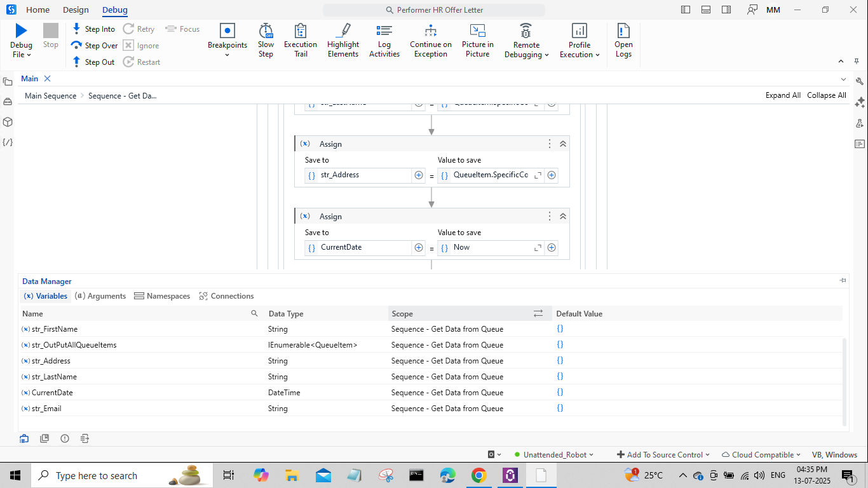
Task: Toggle the Data Manager panel pin
Action: pos(843,280)
